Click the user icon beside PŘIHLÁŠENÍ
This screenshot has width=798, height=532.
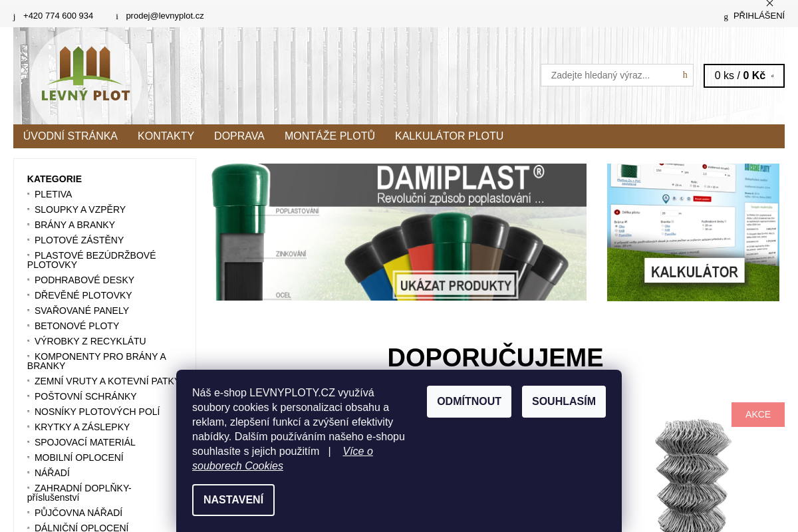pyautogui.click(x=726, y=17)
